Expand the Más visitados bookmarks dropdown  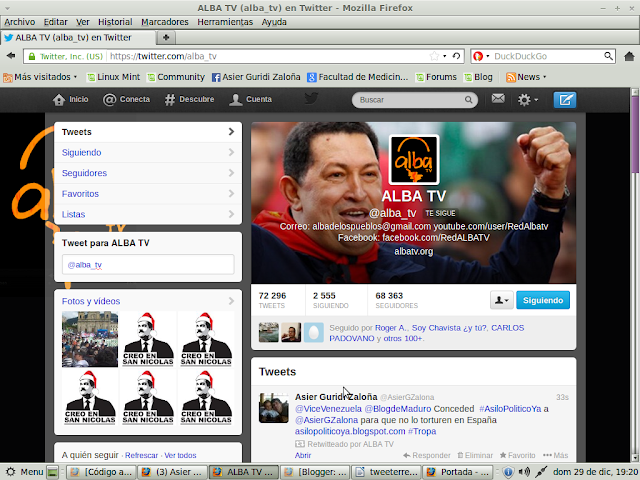[x=40, y=77]
